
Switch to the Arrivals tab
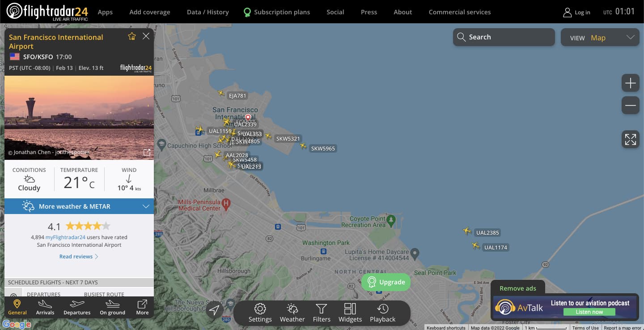click(x=45, y=308)
